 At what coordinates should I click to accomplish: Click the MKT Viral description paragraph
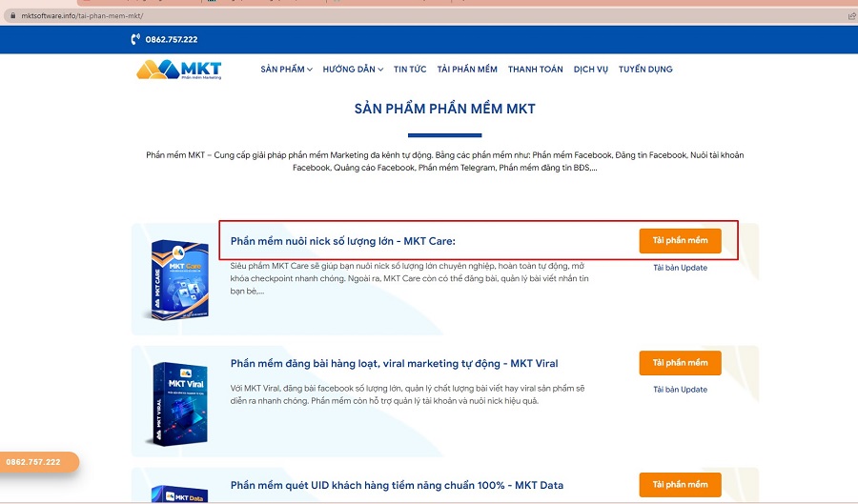coord(408,394)
